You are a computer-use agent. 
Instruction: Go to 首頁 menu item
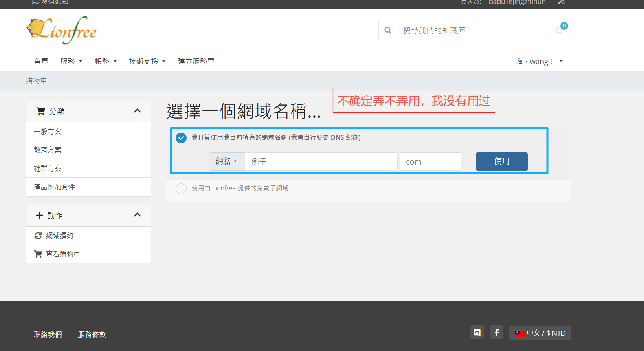[41, 61]
